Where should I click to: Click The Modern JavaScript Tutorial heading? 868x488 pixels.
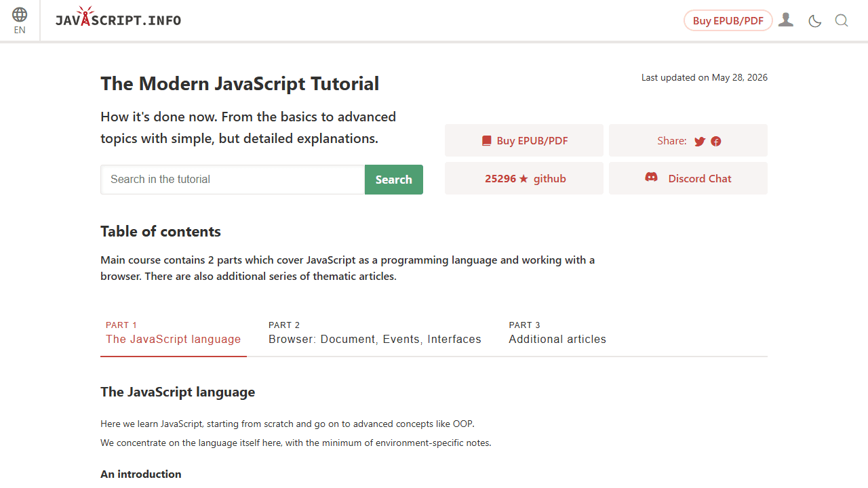point(240,83)
